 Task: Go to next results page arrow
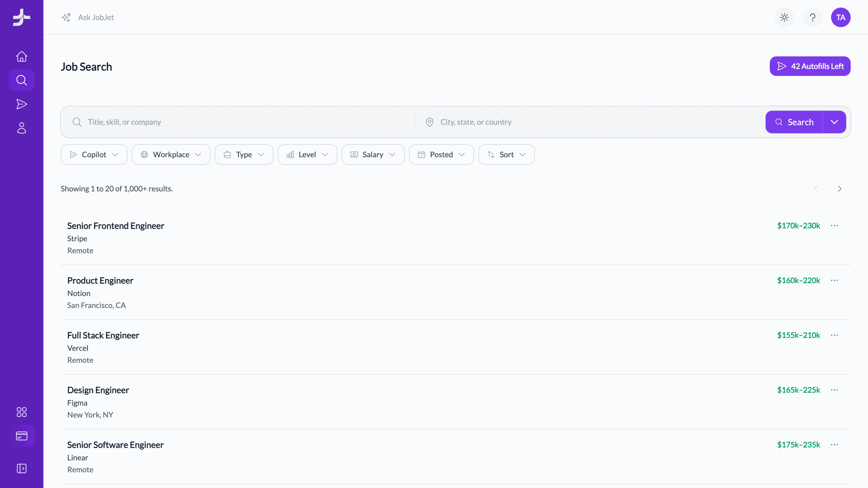pos(839,189)
